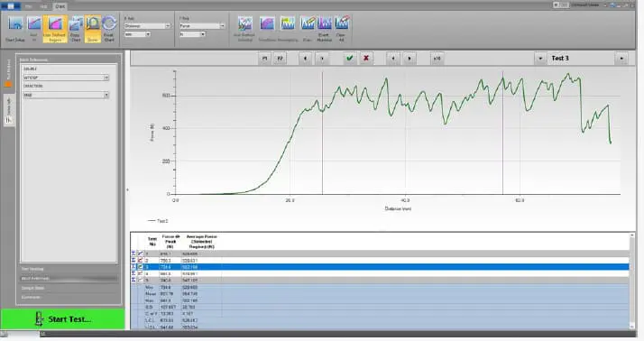Select test row 1 in the results table
Screen dimensions: 644x341
pos(380,253)
